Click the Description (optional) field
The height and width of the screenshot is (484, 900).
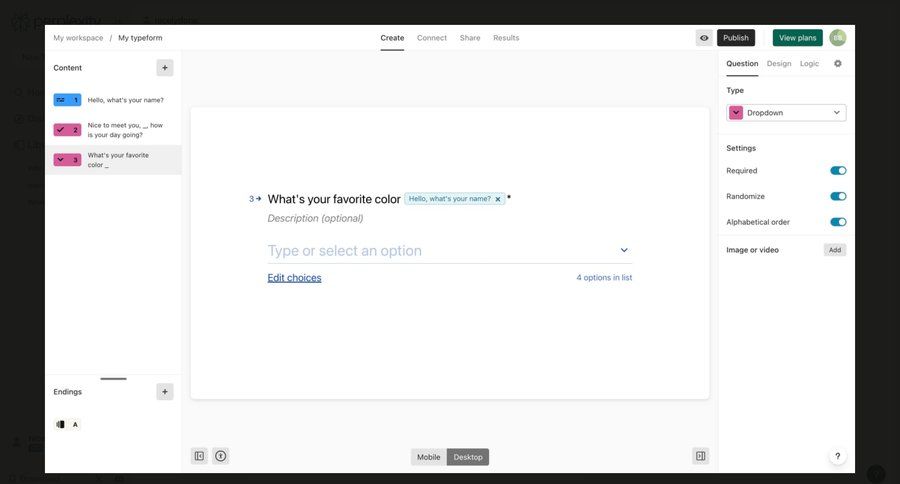click(x=315, y=218)
